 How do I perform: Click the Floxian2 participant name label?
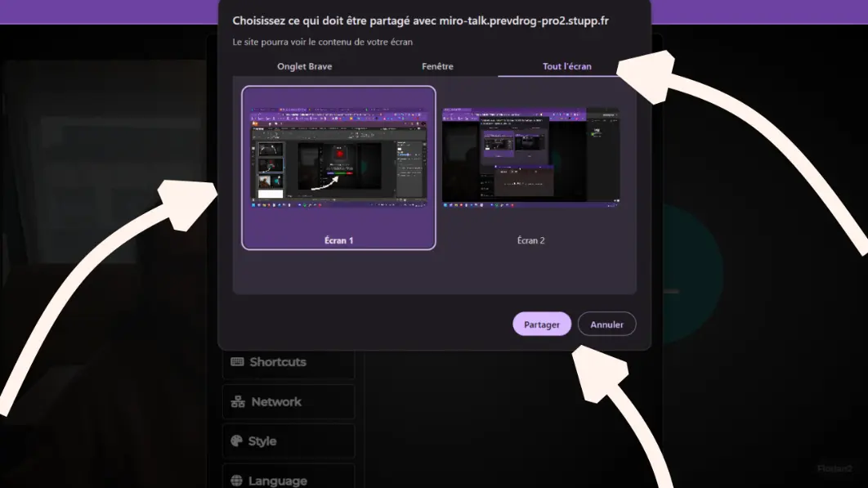pyautogui.click(x=834, y=468)
